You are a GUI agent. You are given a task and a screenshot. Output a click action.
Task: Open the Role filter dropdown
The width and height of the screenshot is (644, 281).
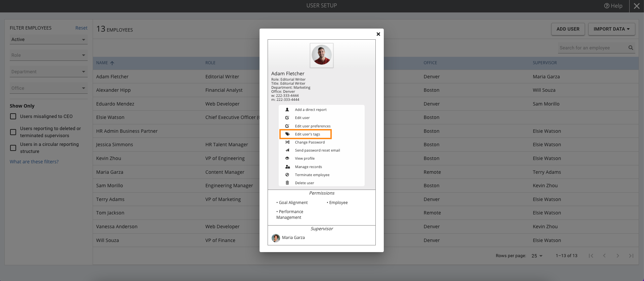[x=48, y=55]
